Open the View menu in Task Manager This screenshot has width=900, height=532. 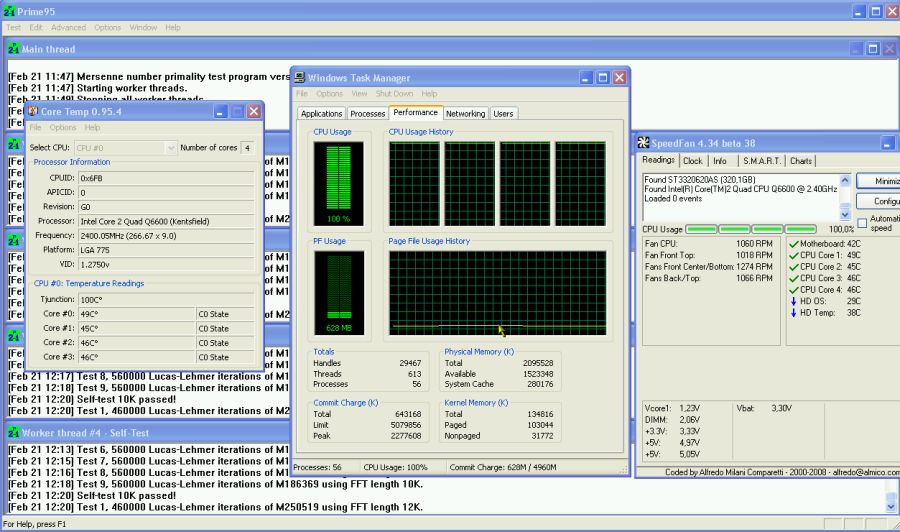pyautogui.click(x=359, y=94)
